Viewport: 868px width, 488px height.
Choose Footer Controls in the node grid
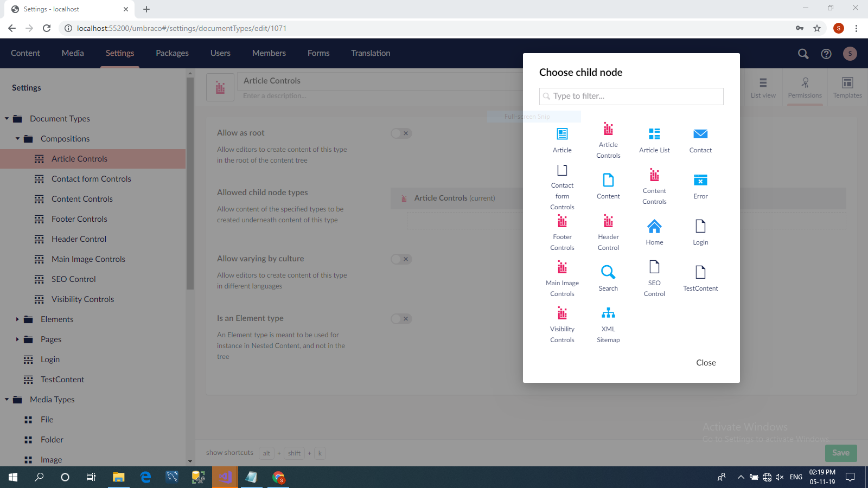click(562, 233)
